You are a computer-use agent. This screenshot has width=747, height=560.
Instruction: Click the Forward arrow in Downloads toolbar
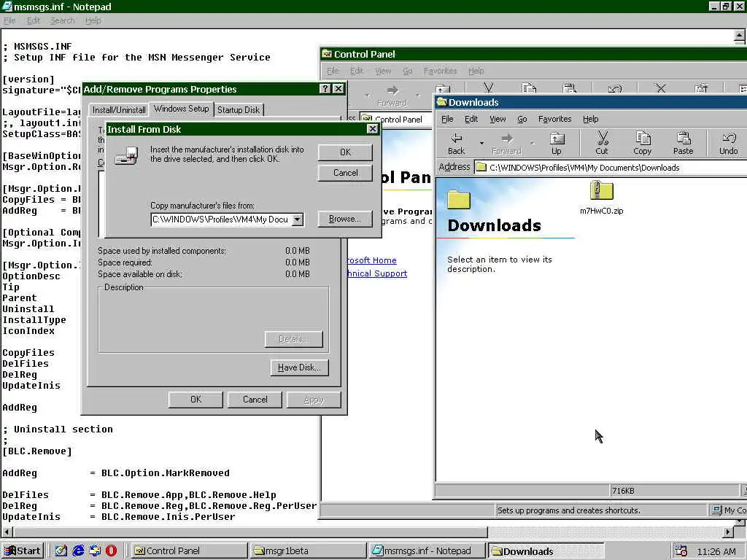pyautogui.click(x=506, y=144)
